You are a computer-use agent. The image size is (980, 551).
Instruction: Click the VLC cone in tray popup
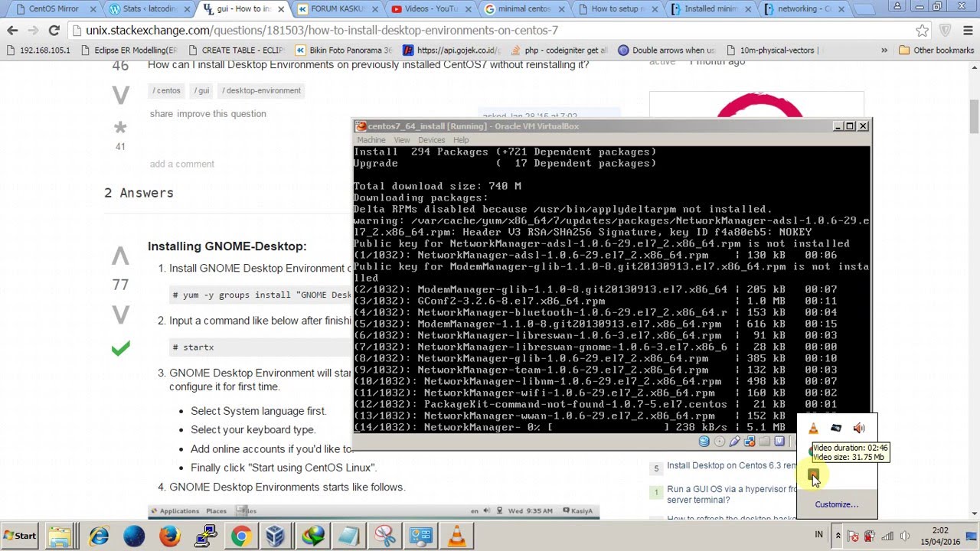pos(813,429)
